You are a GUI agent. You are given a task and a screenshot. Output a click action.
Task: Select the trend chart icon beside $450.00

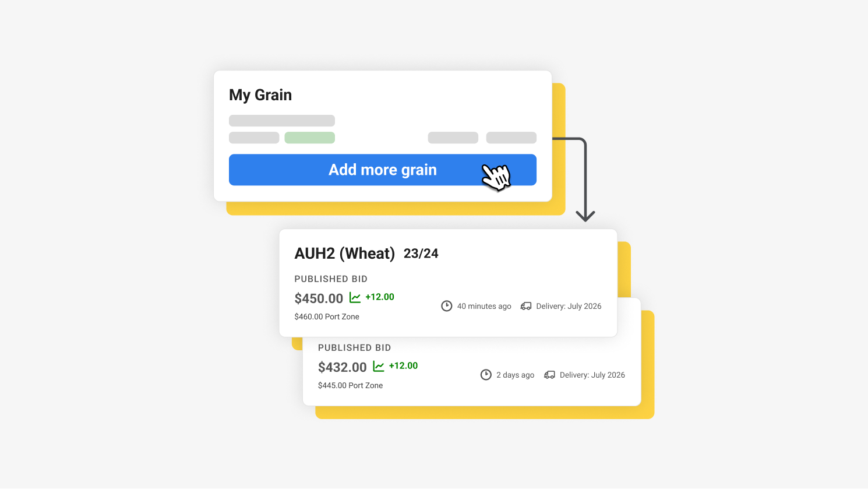pyautogui.click(x=355, y=298)
